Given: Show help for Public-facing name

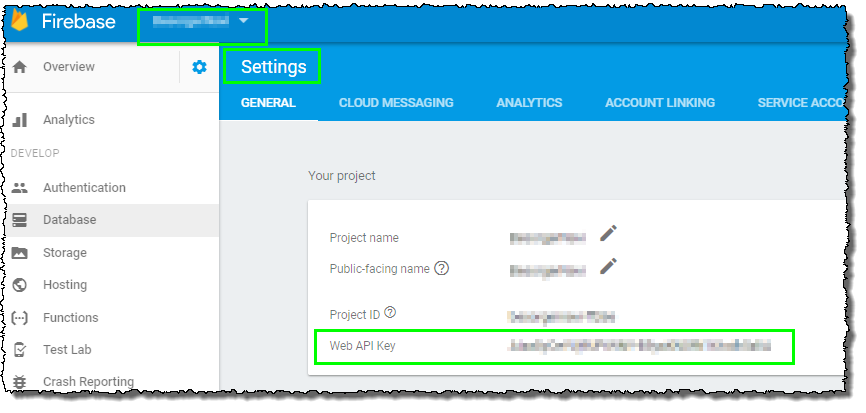Looking at the screenshot, I should tap(441, 268).
